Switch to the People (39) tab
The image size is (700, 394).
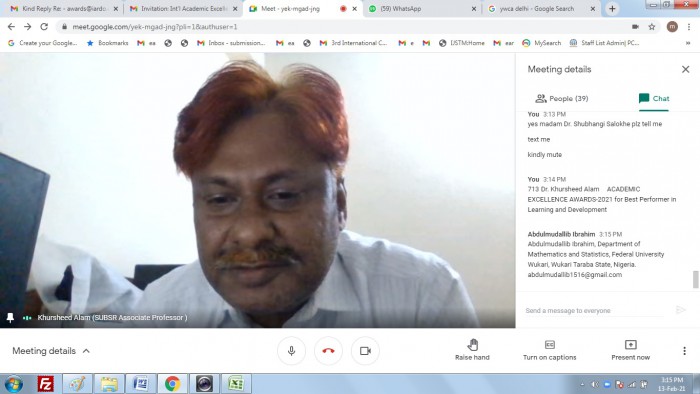click(562, 99)
